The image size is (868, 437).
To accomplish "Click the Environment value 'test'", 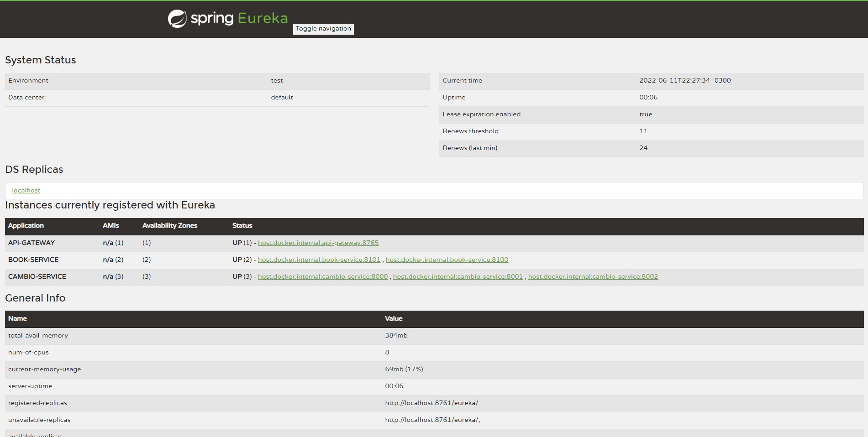I will click(277, 80).
